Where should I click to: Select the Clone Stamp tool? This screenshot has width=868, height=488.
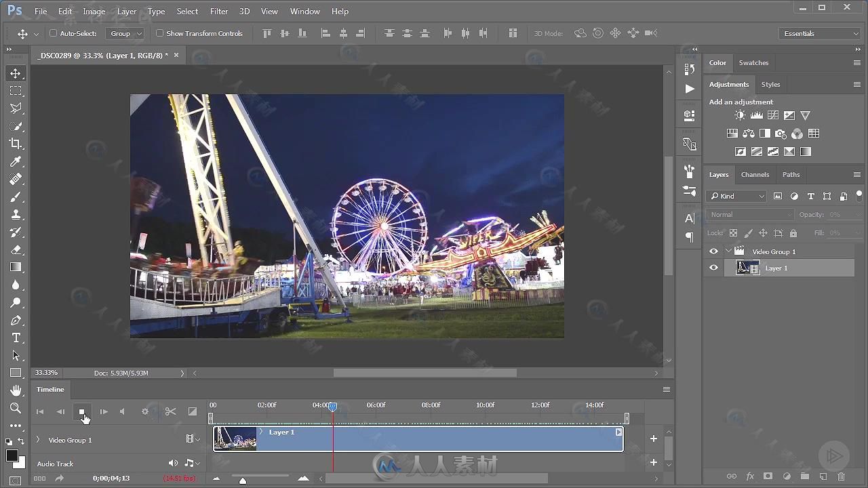(x=16, y=214)
